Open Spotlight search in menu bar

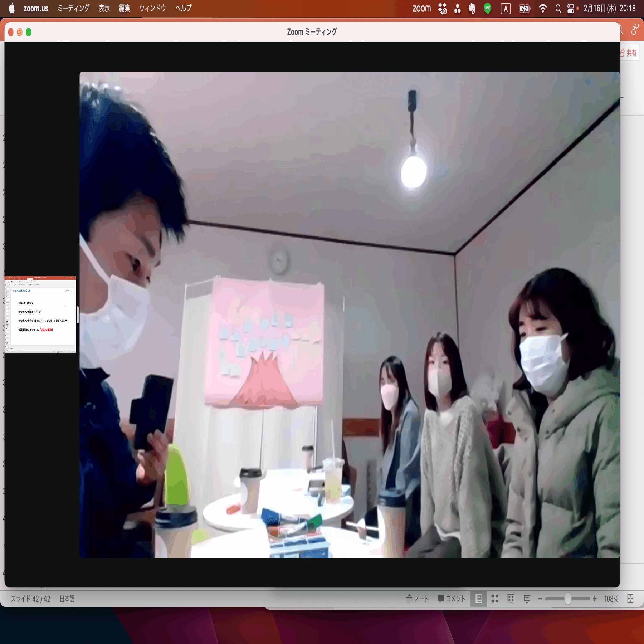point(558,8)
